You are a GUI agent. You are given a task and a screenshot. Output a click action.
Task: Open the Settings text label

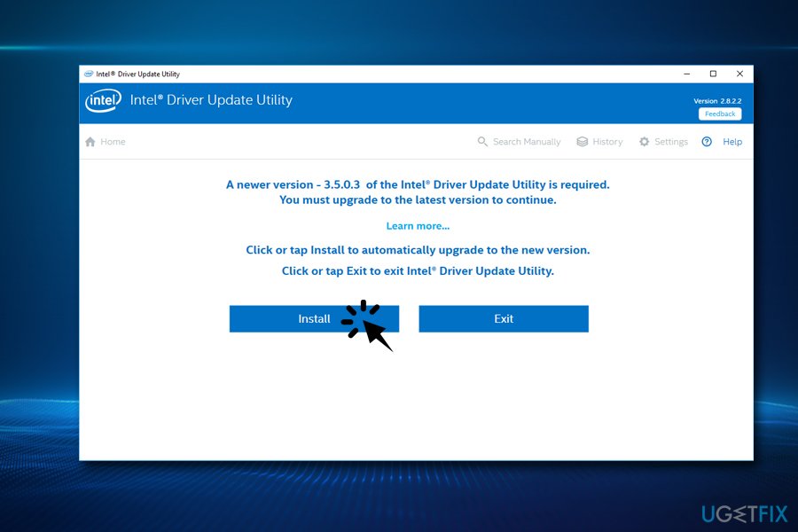[x=671, y=142]
